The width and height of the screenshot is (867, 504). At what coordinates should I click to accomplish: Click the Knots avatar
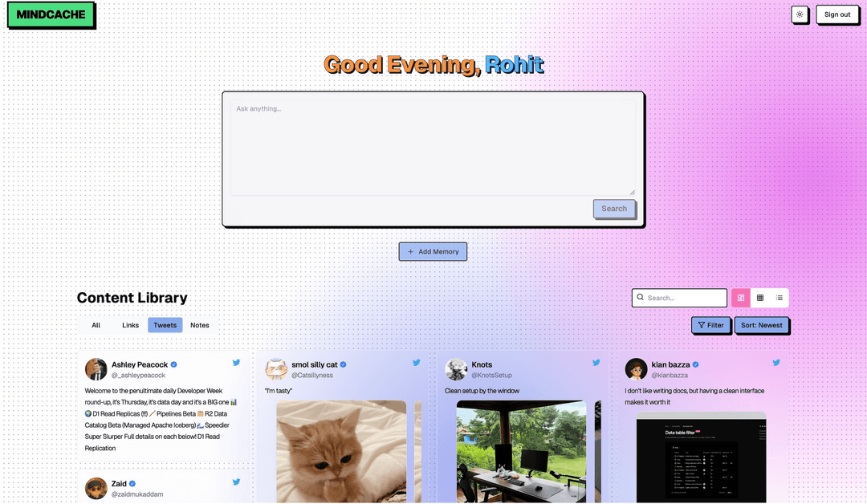[x=456, y=369]
